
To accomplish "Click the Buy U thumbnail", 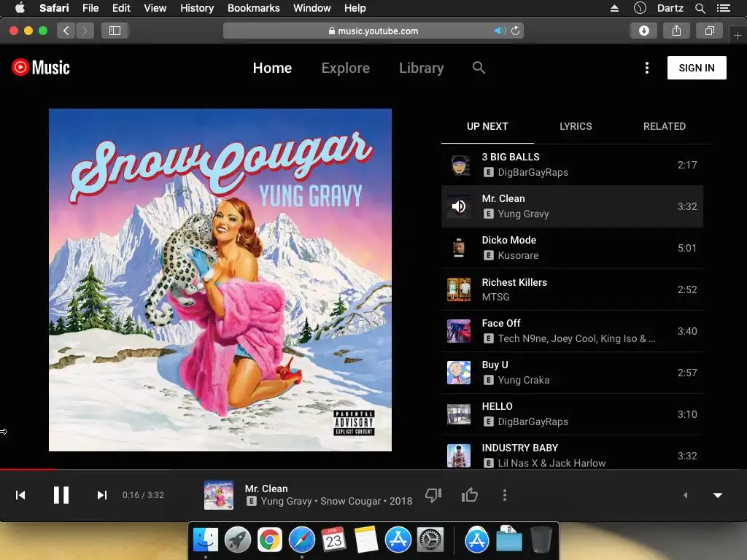I will click(x=459, y=373).
